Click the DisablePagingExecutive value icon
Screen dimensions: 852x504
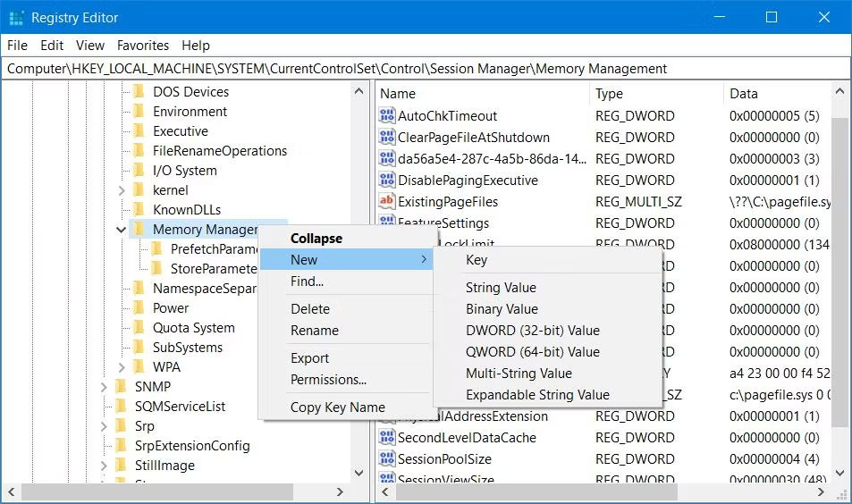[x=387, y=181]
